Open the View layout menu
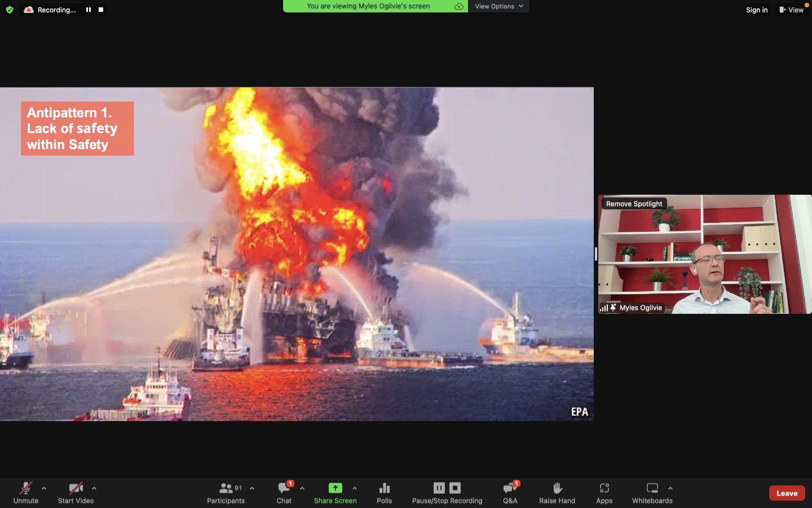 point(791,10)
